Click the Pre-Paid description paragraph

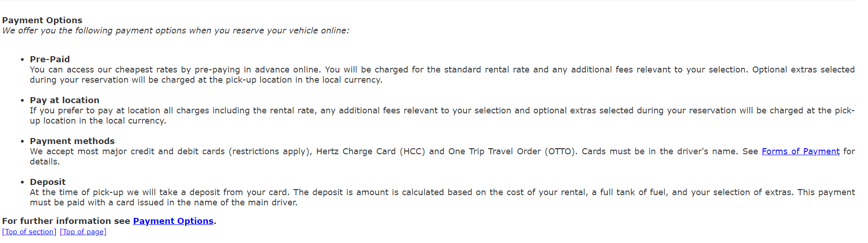[x=442, y=75]
